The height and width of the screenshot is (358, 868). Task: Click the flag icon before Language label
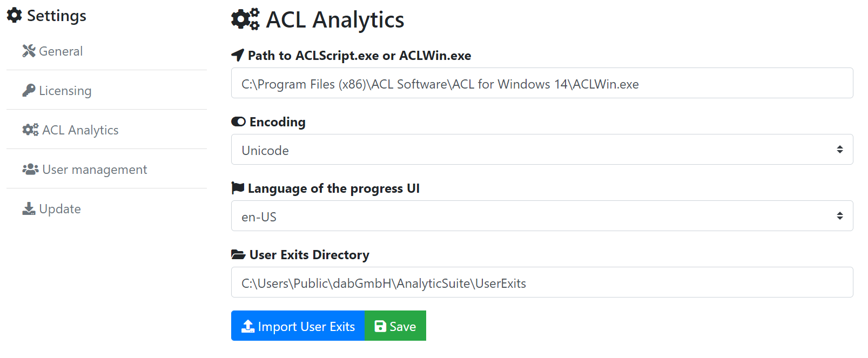click(237, 187)
